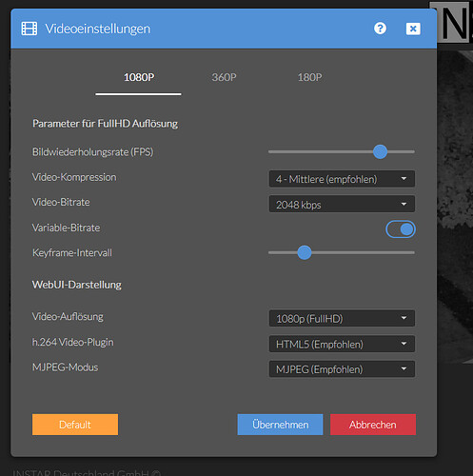Open the Video-Auflösung dropdown
The image size is (473, 476).
342,318
